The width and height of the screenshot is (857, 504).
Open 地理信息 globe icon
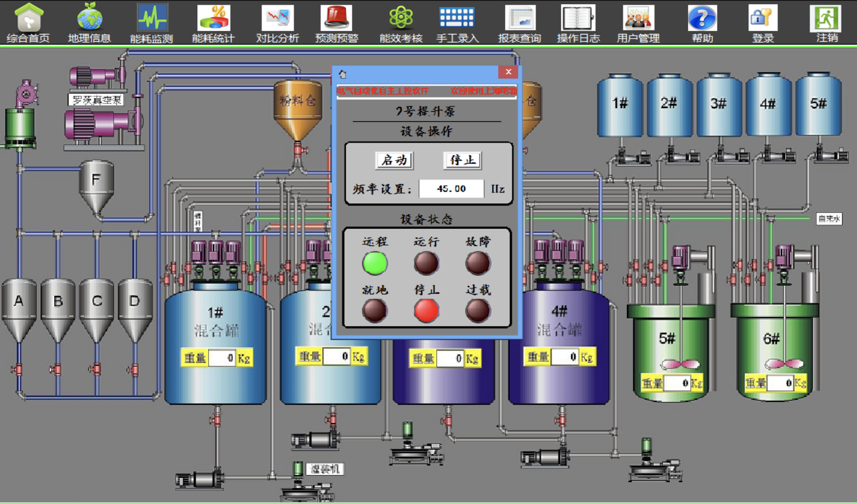point(90,17)
